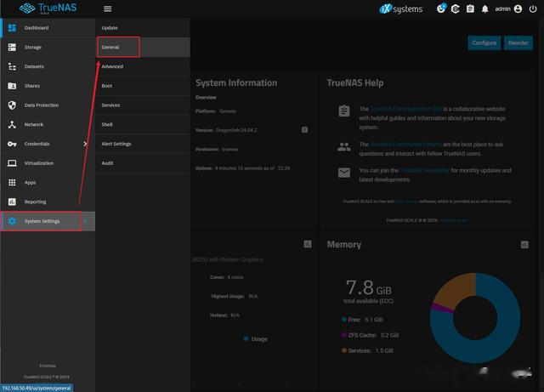Viewport: 544px width, 392px height.
Task: Click the Dashboard menu label
Action: tap(37, 28)
